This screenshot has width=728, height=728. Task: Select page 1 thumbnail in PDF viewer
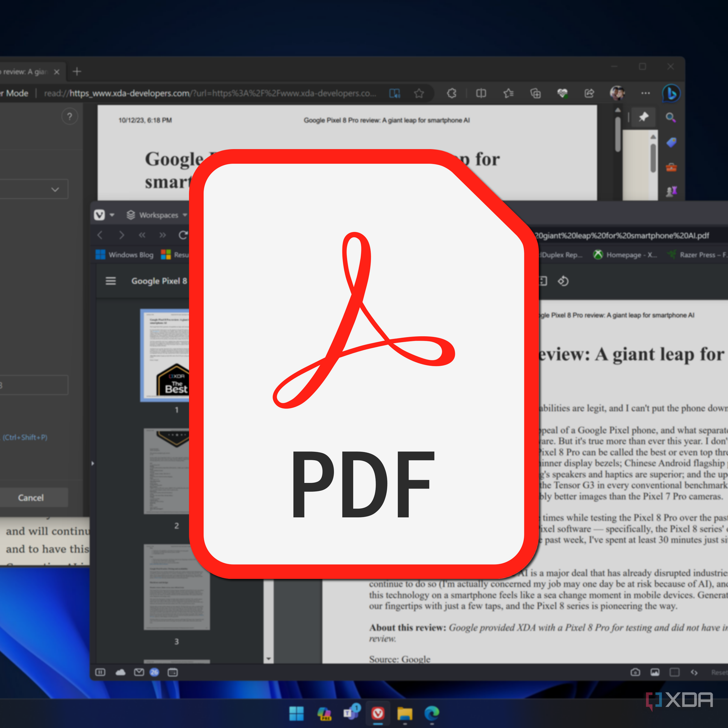[x=165, y=355]
